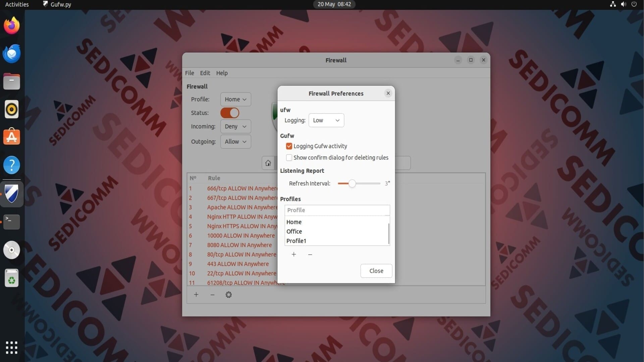Open the Show Applications grid

pyautogui.click(x=12, y=348)
